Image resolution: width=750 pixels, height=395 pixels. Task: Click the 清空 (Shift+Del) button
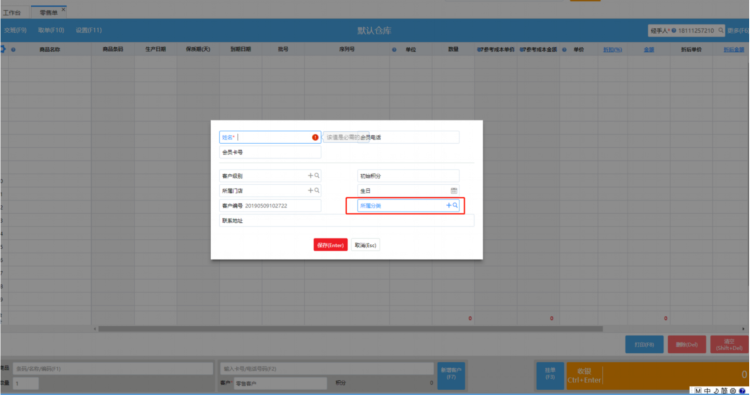(x=729, y=344)
